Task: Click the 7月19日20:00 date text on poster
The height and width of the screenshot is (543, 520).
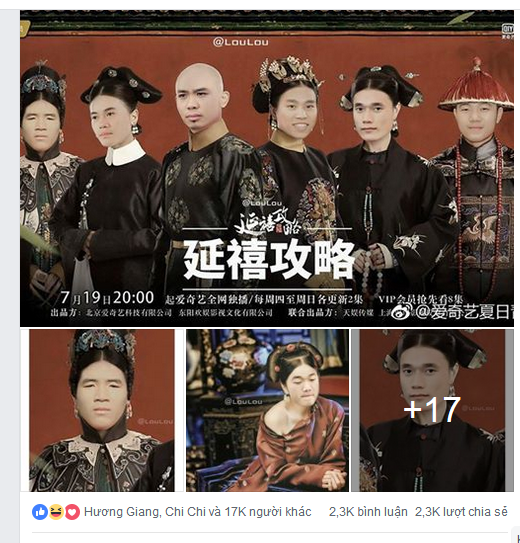Action: coord(107,297)
